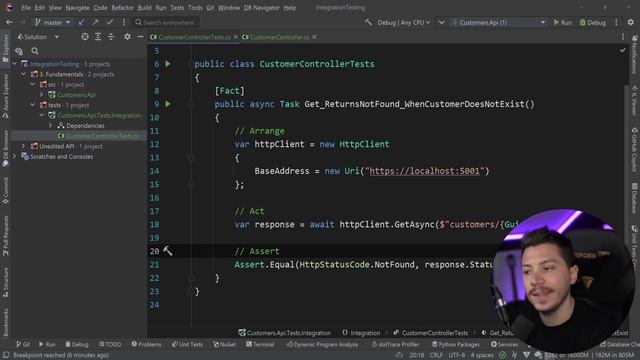Open the File menu
This screenshot has width=640, height=360.
(x=26, y=8)
